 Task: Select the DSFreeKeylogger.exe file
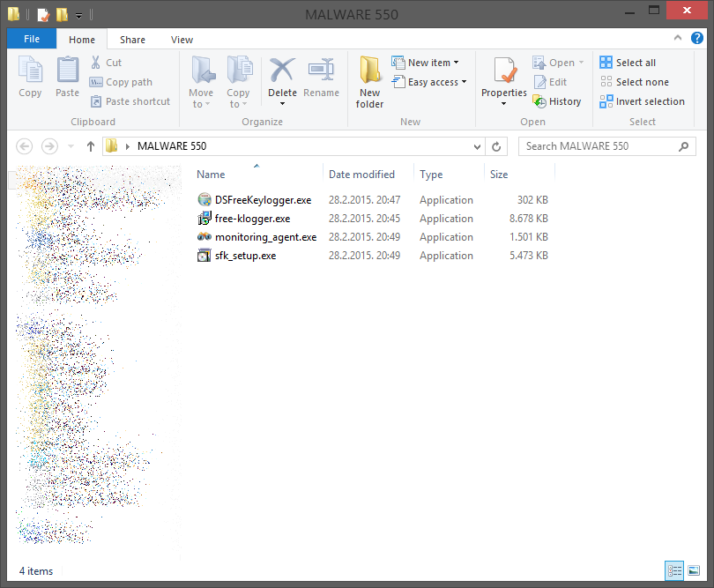264,200
